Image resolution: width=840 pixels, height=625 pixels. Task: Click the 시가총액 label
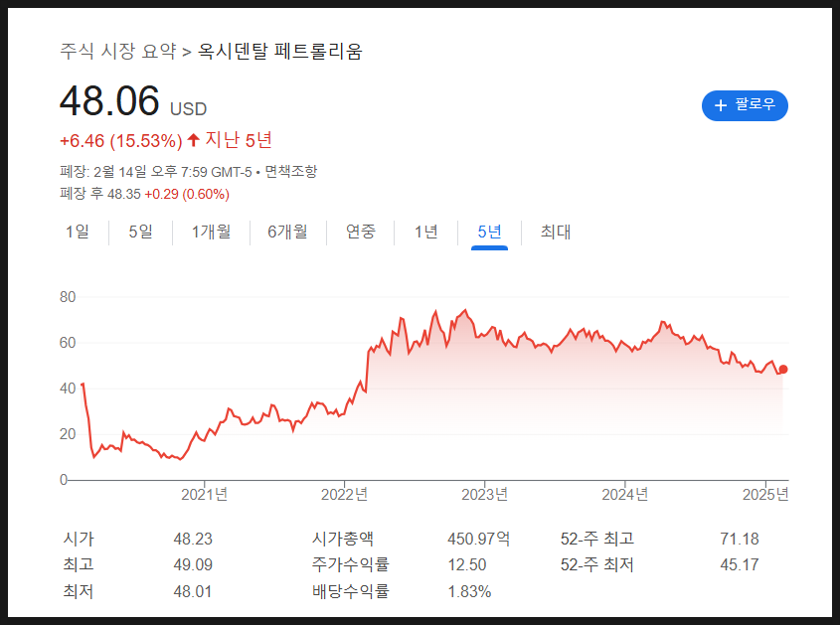click(x=343, y=539)
